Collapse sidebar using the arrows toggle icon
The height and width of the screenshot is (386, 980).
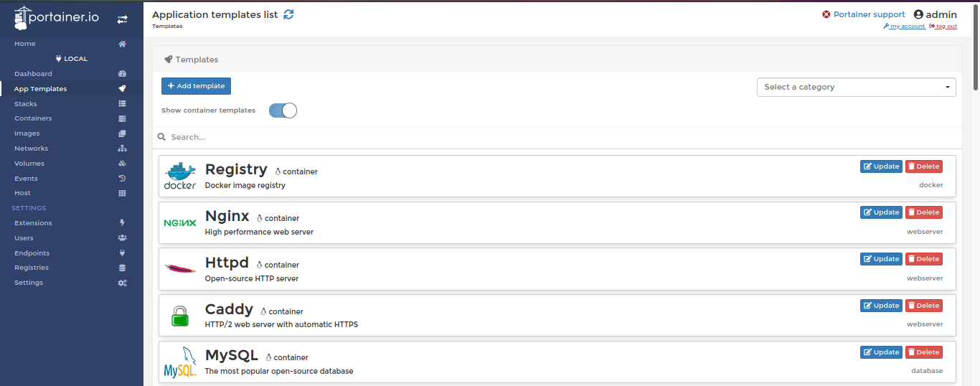coord(123,19)
